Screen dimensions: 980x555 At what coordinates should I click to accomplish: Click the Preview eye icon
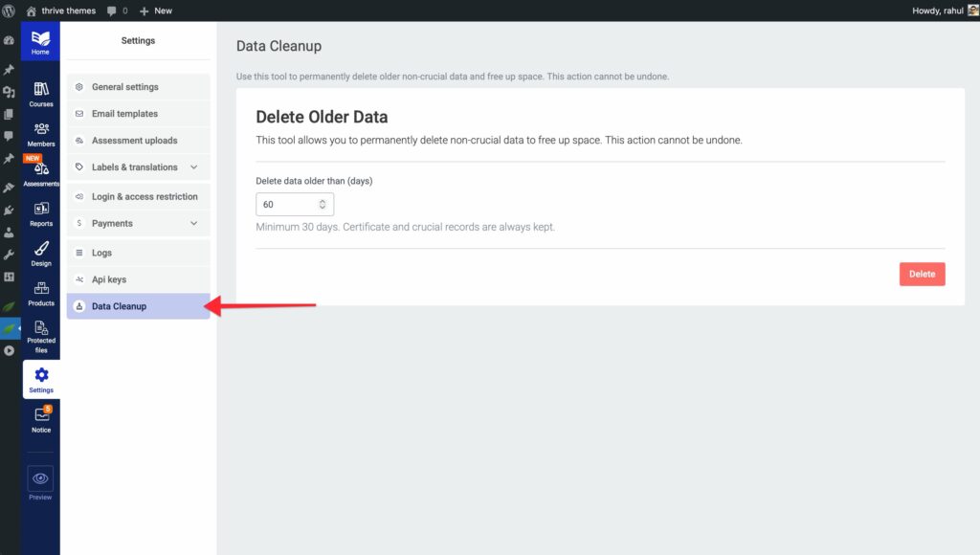pyautogui.click(x=40, y=478)
